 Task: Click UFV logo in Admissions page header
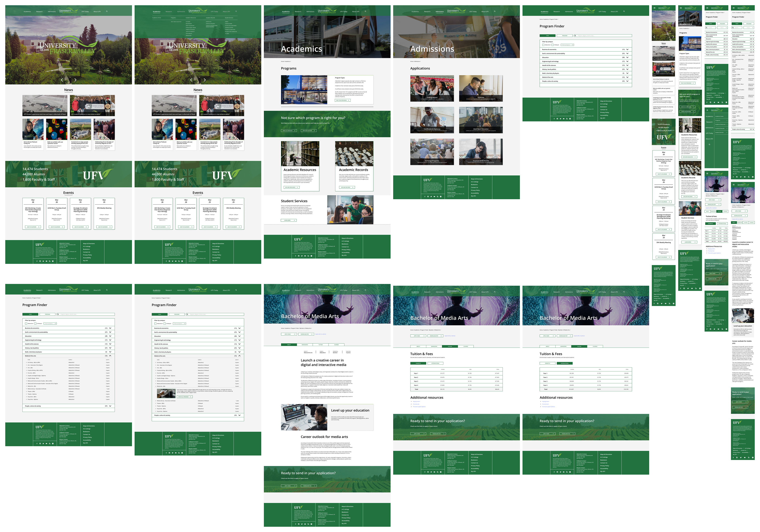(x=457, y=11)
